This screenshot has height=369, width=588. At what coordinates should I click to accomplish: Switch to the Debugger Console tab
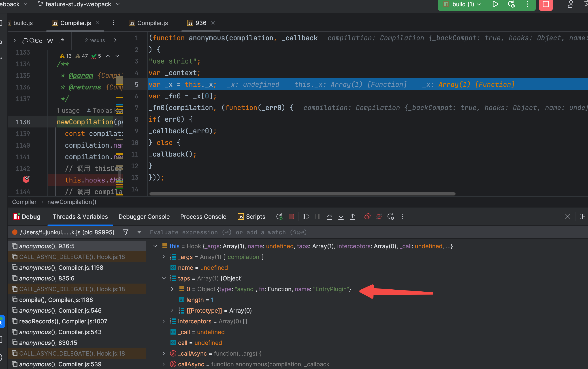[x=144, y=216]
